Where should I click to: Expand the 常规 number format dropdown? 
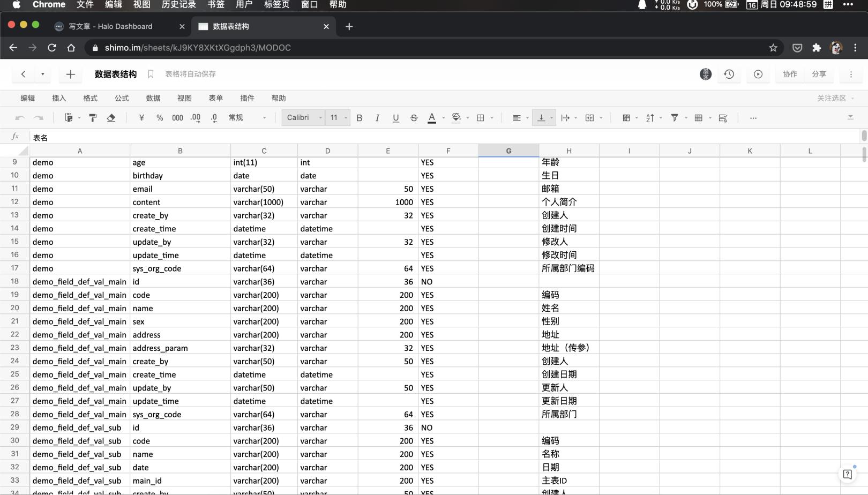click(x=246, y=118)
